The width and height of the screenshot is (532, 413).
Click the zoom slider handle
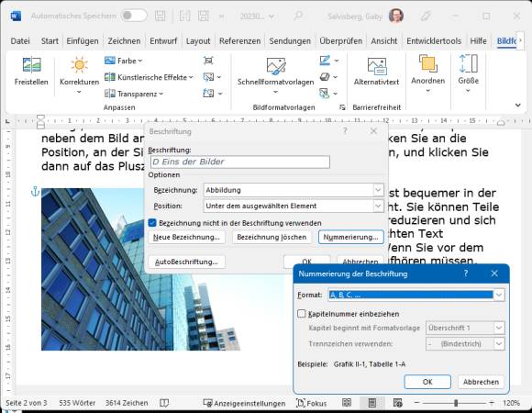point(456,403)
